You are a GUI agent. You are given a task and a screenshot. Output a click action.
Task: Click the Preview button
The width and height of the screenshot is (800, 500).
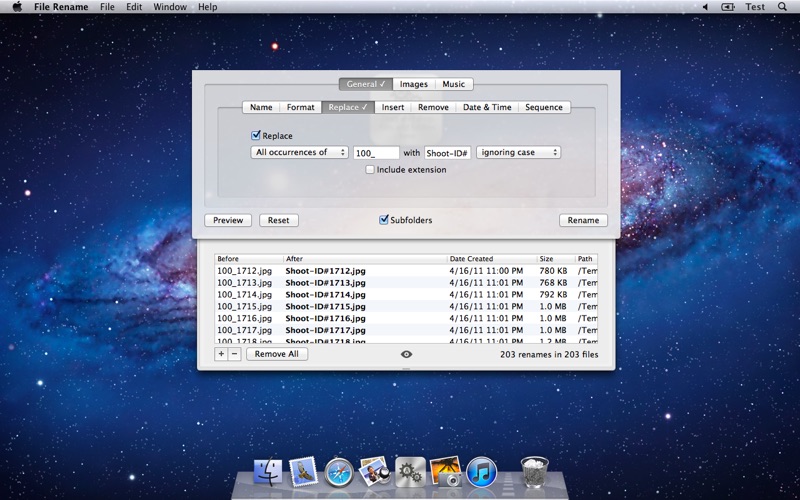point(228,220)
